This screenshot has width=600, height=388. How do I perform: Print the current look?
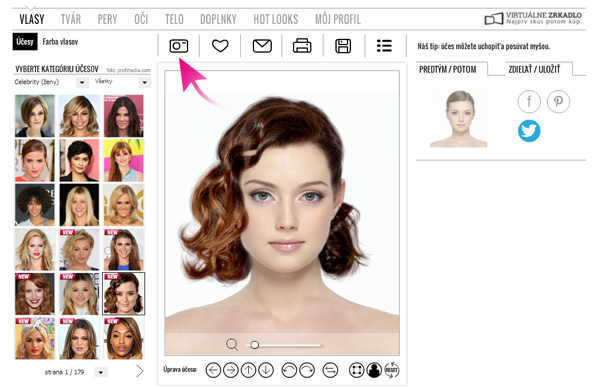(x=302, y=46)
